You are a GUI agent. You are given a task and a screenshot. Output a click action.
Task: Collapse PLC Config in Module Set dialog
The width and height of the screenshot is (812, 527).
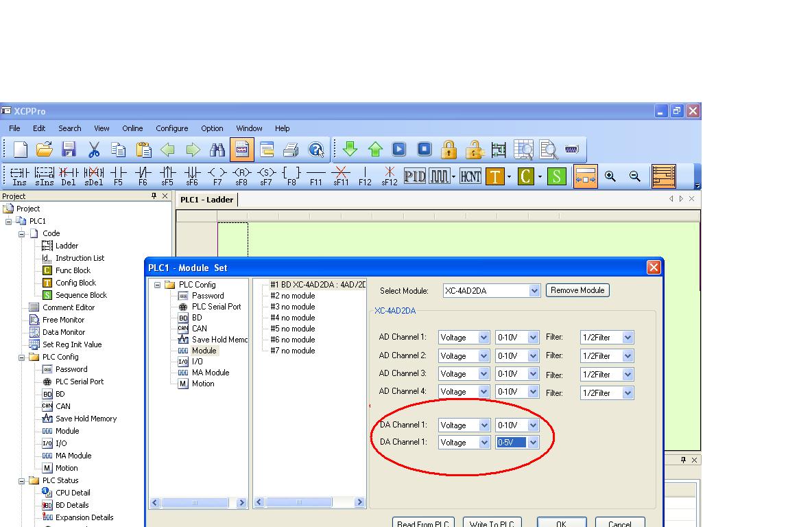pos(158,285)
